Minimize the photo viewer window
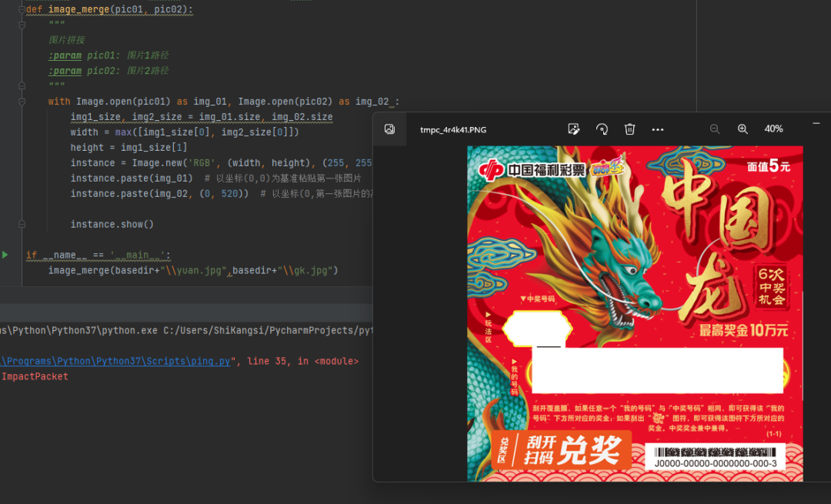Image resolution: width=831 pixels, height=504 pixels. click(816, 123)
